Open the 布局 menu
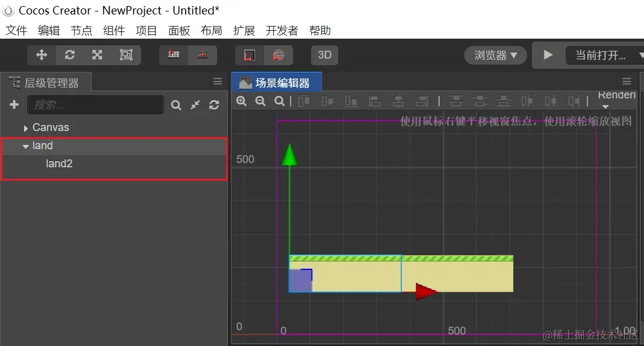Viewport: 644px width, 346px height. pyautogui.click(x=212, y=30)
